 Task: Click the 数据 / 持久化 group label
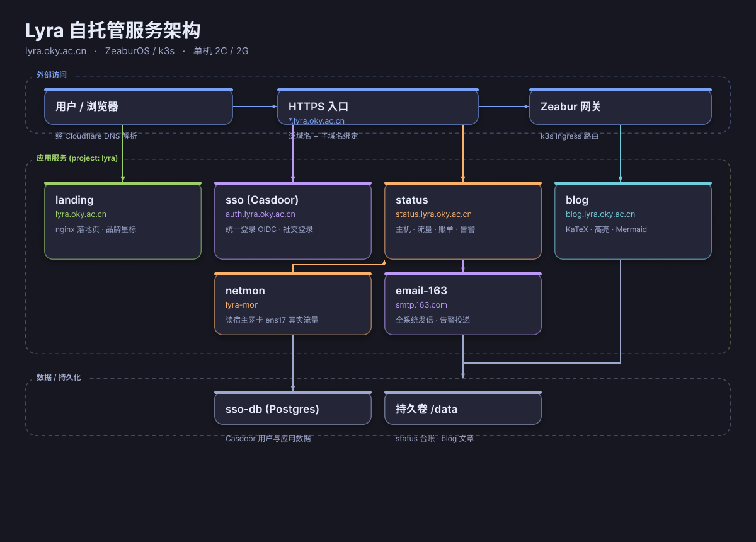[x=59, y=378]
